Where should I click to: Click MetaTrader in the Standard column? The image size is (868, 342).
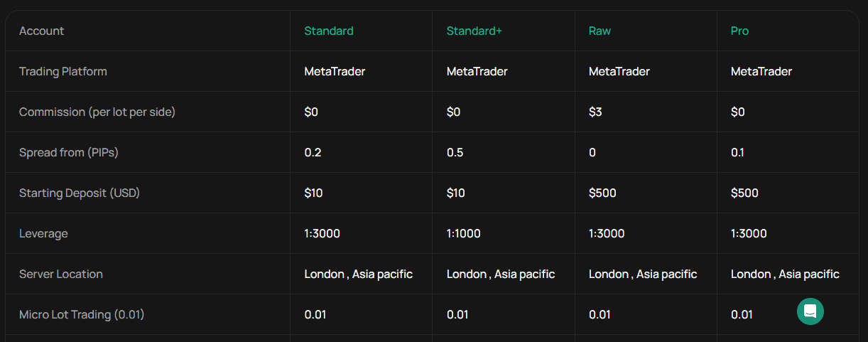pos(335,71)
